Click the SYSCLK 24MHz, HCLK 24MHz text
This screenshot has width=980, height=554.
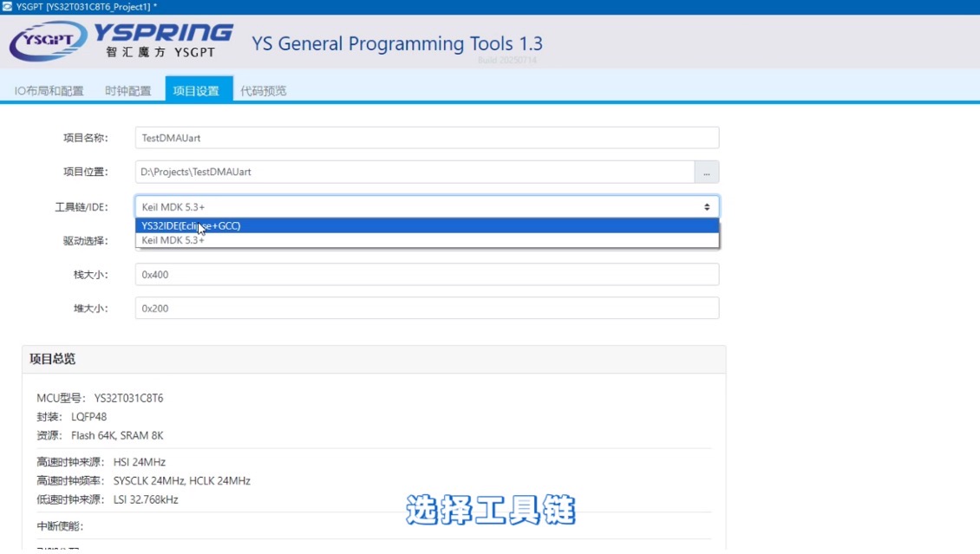pyautogui.click(x=182, y=481)
